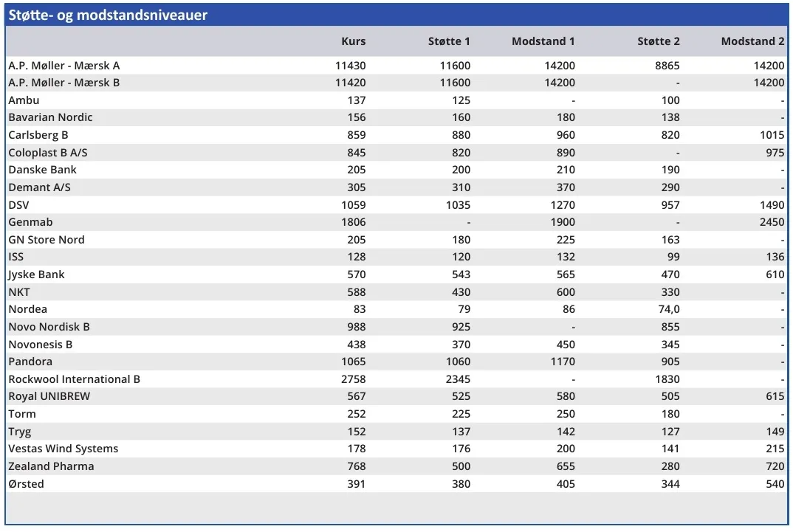This screenshot has width=793, height=532.
Task: Select the Danske Bank row name
Action: click(43, 170)
